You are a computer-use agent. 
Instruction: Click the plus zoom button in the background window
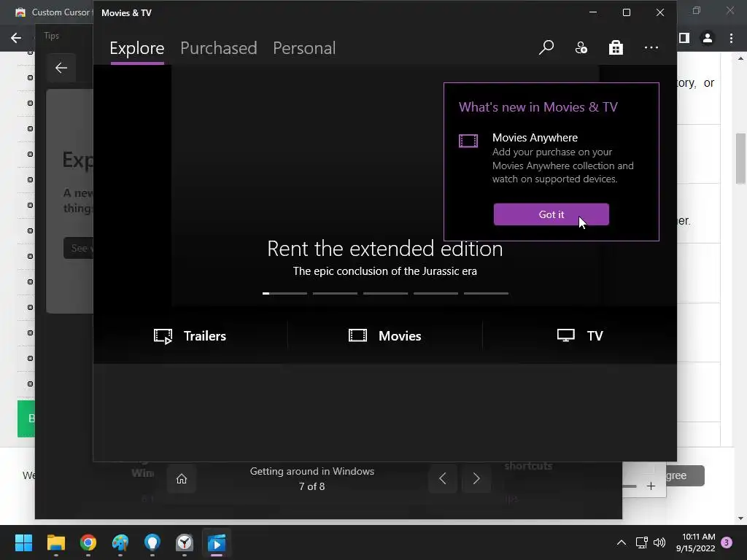tap(651, 486)
